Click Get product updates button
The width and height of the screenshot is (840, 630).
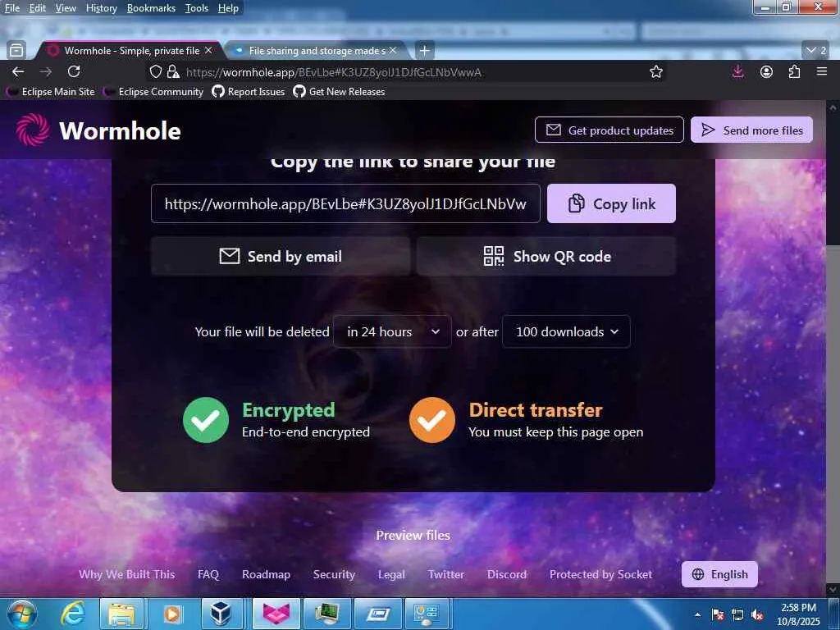pyautogui.click(x=609, y=130)
